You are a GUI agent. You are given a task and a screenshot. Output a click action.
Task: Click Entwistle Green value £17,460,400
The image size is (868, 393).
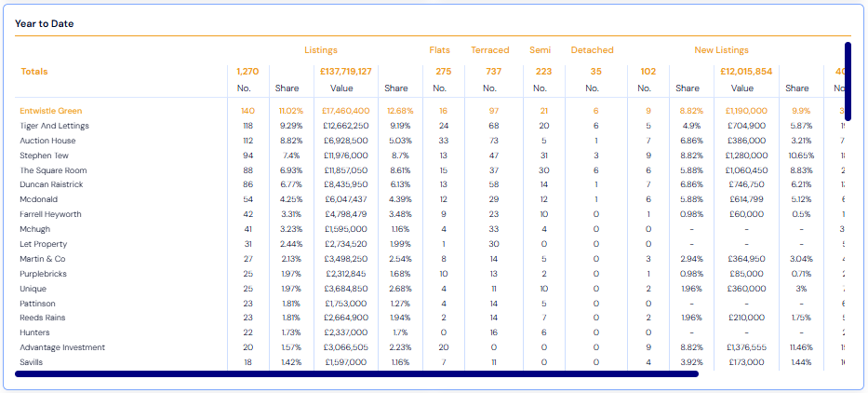tap(345, 111)
